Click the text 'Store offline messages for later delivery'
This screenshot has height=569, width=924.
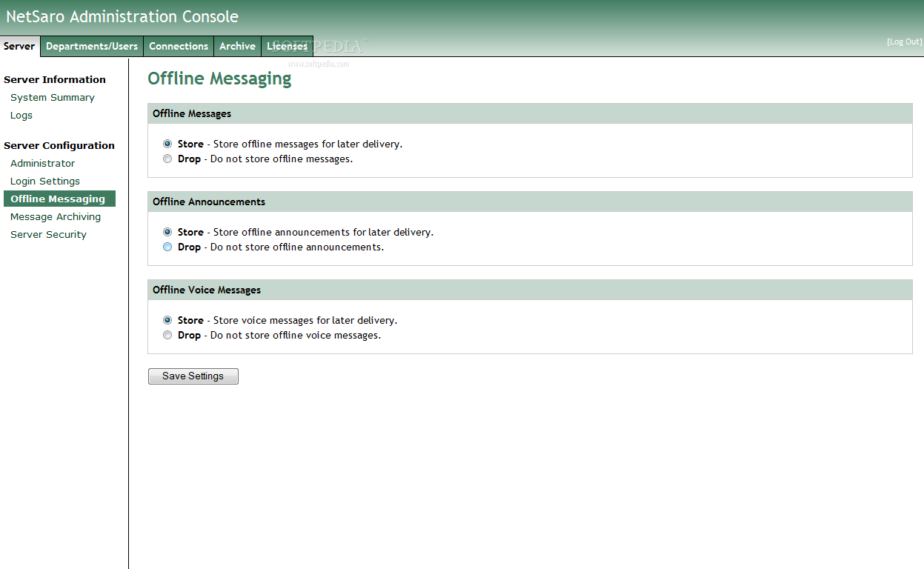tap(308, 144)
